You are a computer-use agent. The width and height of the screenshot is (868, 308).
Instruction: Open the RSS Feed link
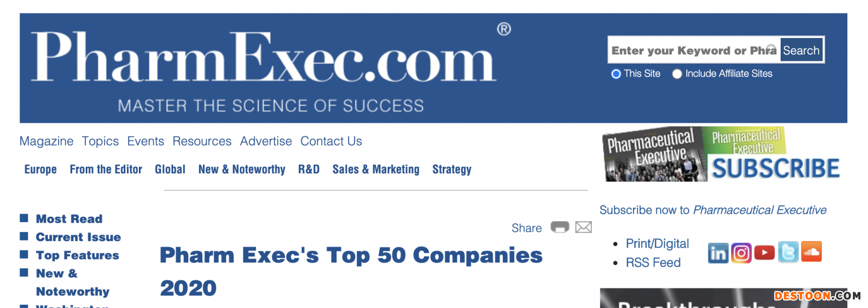pos(653,263)
